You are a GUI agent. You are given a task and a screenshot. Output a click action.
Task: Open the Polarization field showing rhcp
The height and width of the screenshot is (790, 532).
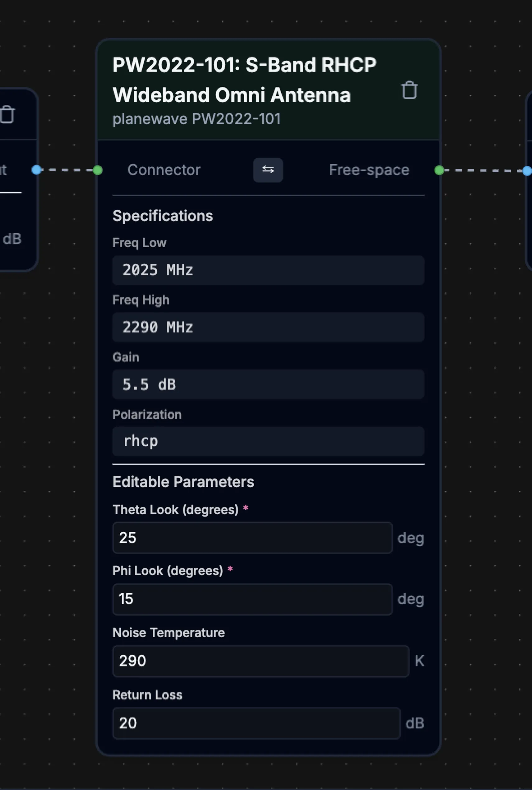268,441
